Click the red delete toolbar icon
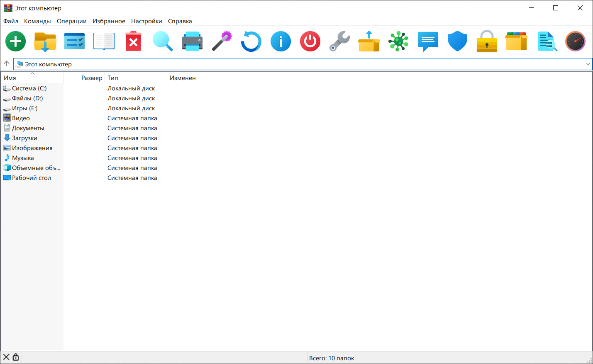The height and width of the screenshot is (364, 593). click(133, 41)
